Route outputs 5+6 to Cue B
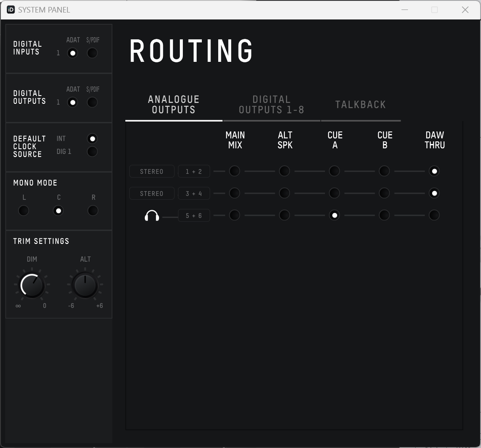 click(384, 215)
